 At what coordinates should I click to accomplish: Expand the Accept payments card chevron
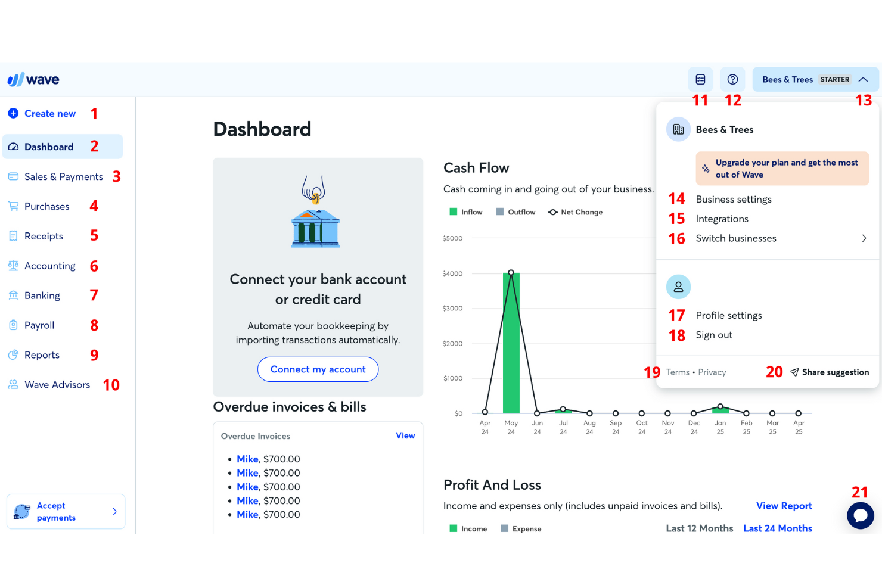(114, 512)
